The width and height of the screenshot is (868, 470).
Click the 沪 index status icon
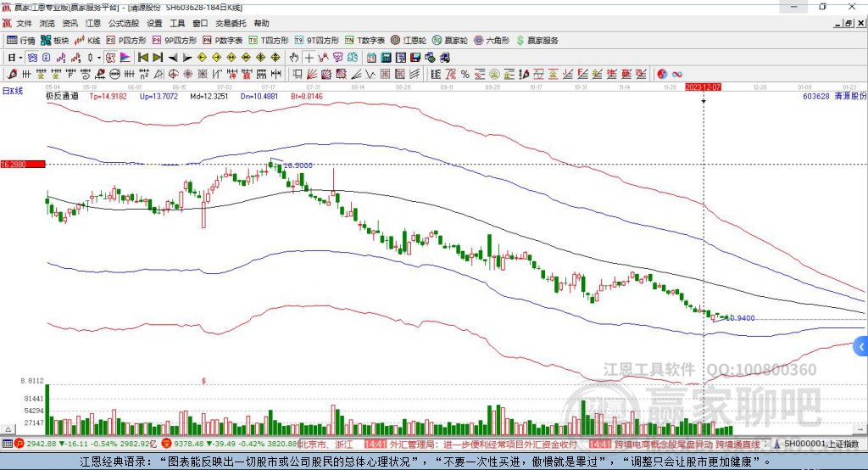tap(19, 444)
